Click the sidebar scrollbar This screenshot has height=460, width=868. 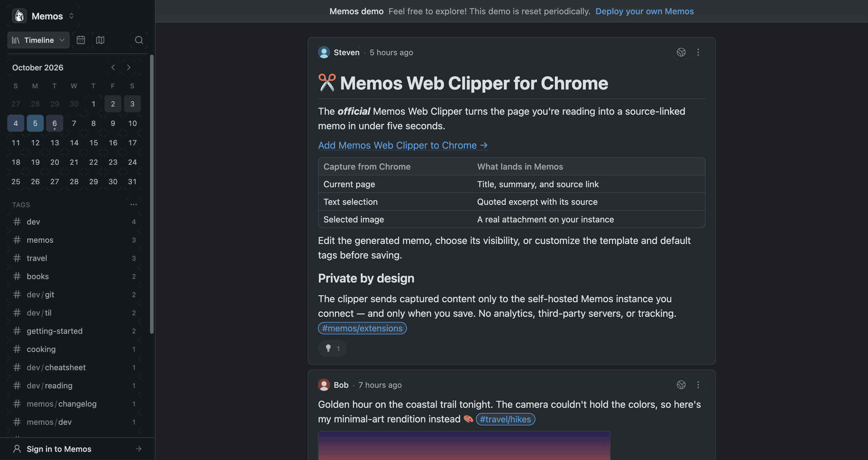point(152,194)
